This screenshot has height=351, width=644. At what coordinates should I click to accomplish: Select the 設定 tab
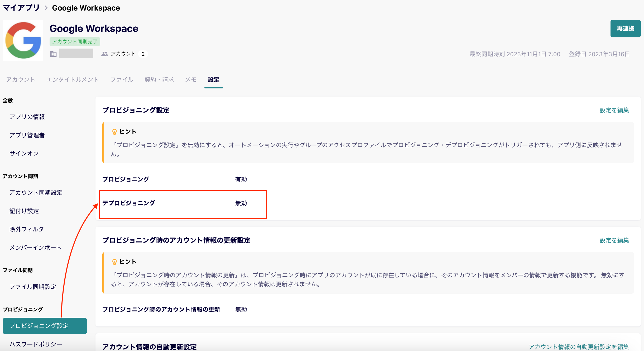click(x=214, y=79)
